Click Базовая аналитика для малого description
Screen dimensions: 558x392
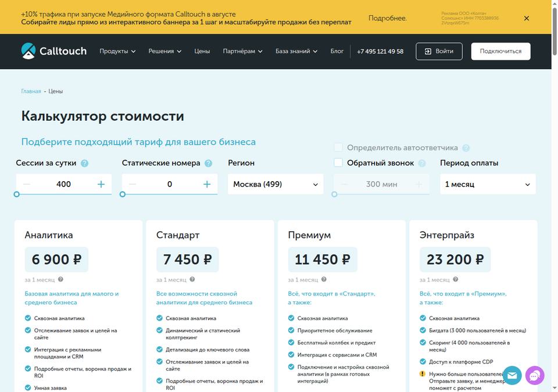[71, 298]
